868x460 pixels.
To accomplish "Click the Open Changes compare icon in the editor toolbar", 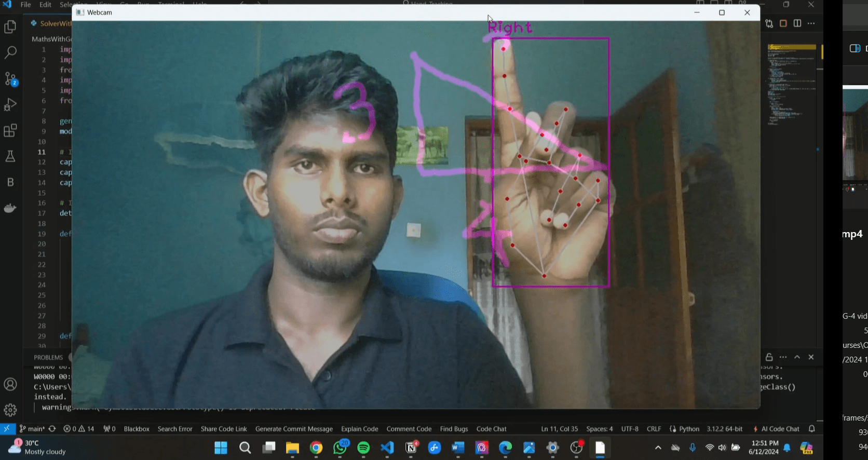I will click(769, 23).
